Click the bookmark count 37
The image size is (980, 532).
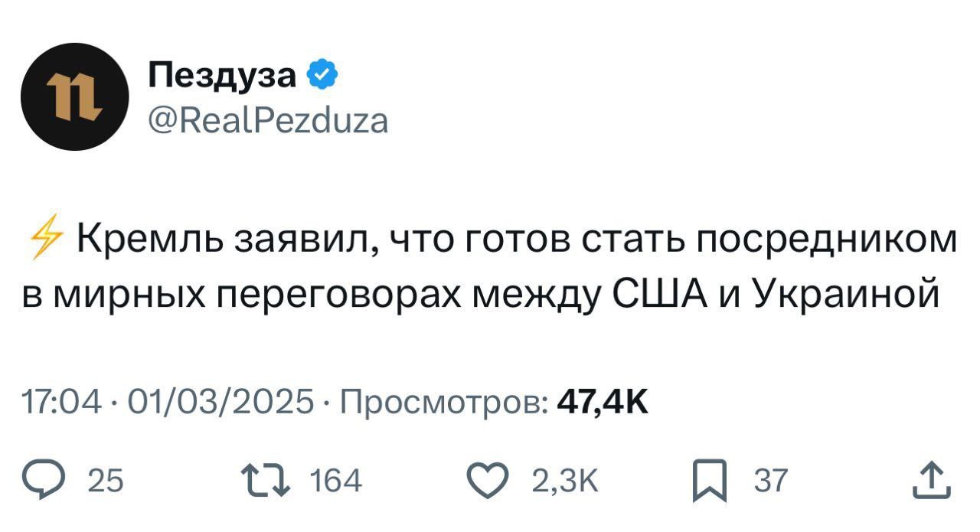click(770, 481)
